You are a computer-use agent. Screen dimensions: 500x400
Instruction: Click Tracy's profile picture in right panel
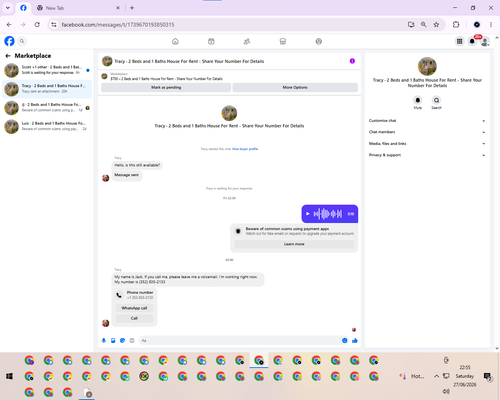pyautogui.click(x=427, y=66)
